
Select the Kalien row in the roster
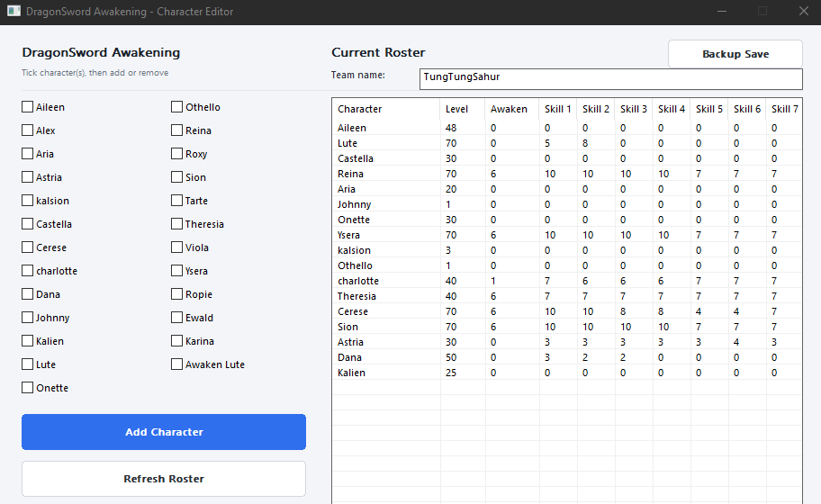click(566, 373)
